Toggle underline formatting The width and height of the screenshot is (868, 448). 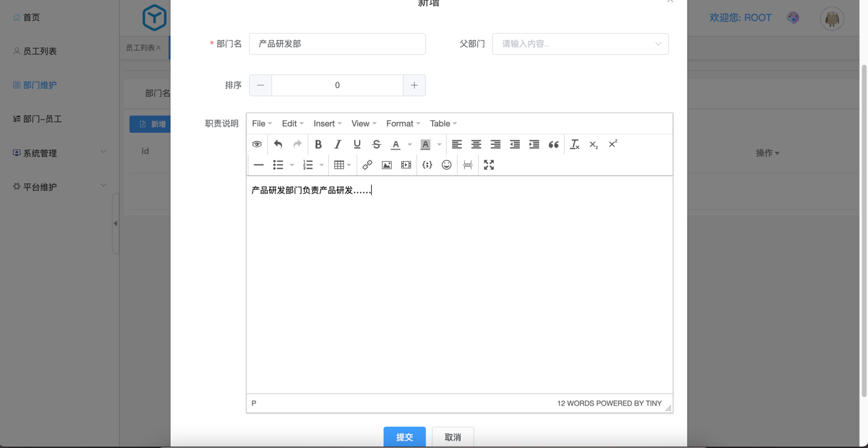[357, 144]
